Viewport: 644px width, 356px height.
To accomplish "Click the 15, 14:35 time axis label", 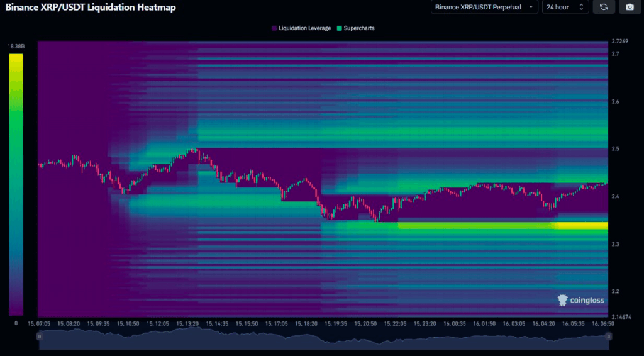I will point(217,323).
